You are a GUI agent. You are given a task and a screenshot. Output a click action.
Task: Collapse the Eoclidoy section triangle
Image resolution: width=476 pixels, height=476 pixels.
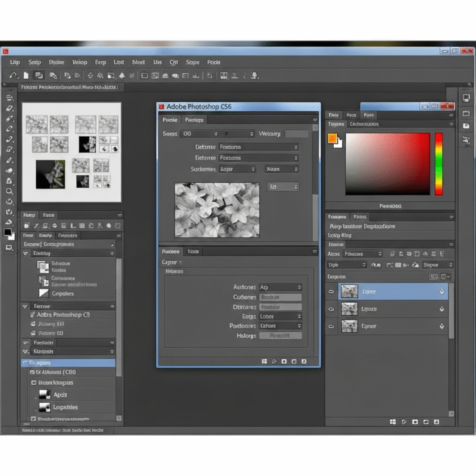pyautogui.click(x=26, y=253)
